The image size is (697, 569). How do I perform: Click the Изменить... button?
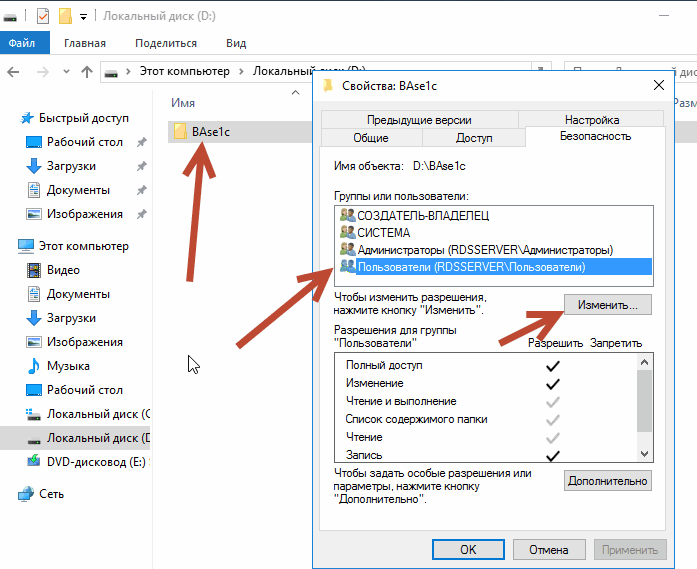click(x=607, y=303)
